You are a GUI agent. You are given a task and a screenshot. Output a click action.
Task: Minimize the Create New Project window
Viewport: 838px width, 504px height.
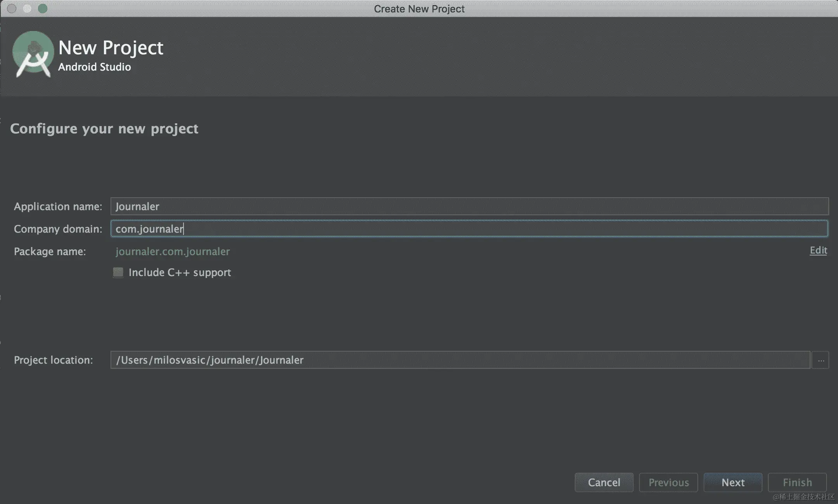(27, 9)
